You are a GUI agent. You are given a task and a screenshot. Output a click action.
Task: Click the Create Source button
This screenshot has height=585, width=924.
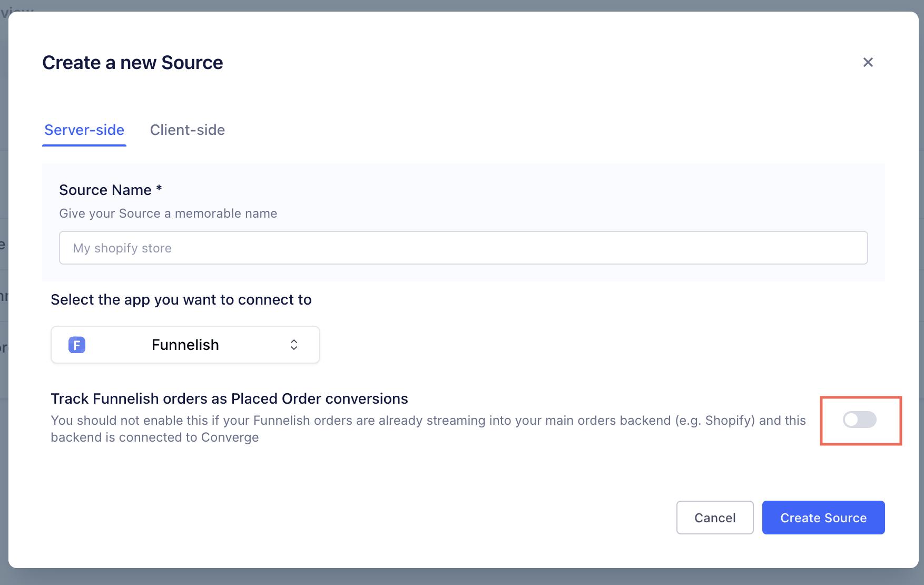click(x=823, y=518)
